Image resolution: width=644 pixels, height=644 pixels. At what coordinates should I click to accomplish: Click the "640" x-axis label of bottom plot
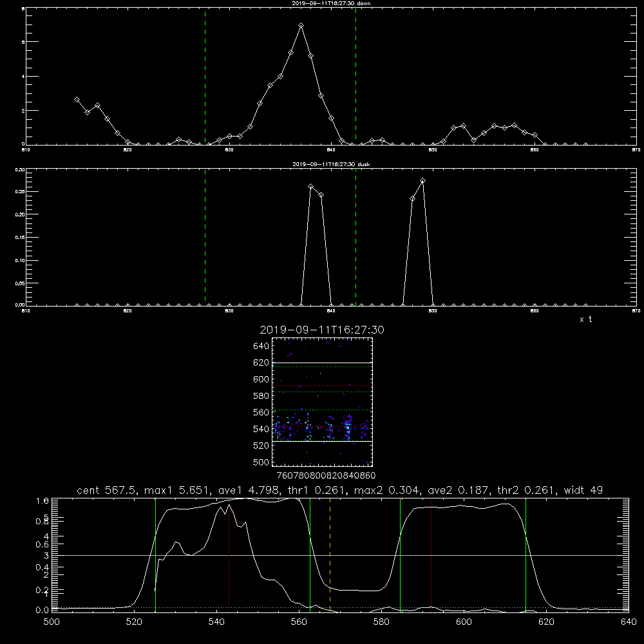coord(629,622)
